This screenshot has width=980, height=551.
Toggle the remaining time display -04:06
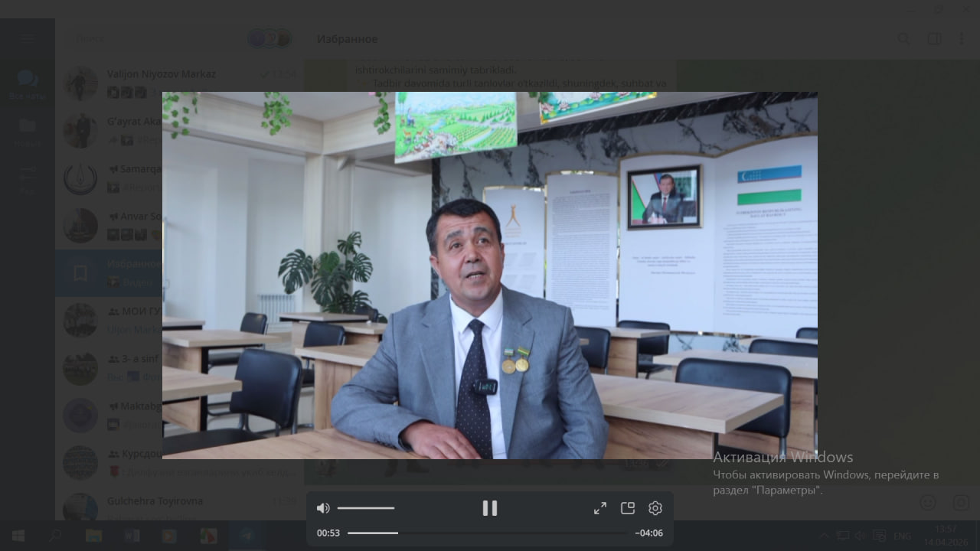point(649,533)
